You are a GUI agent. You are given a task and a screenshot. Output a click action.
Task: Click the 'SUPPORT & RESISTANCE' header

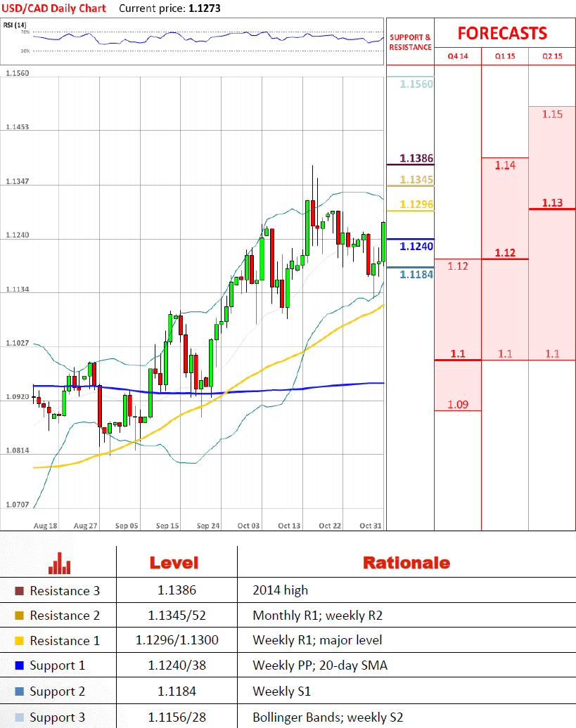pos(410,42)
